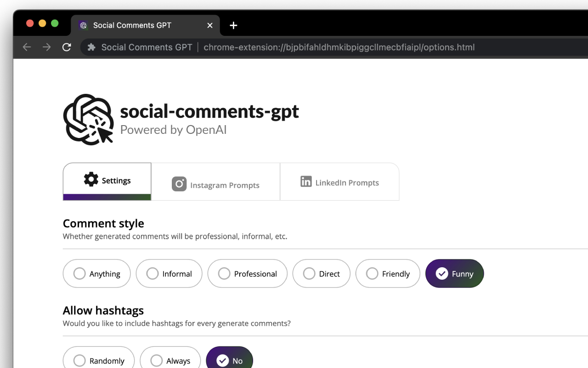Click the extension puzzle icon in address bar
The width and height of the screenshot is (588, 368).
91,47
